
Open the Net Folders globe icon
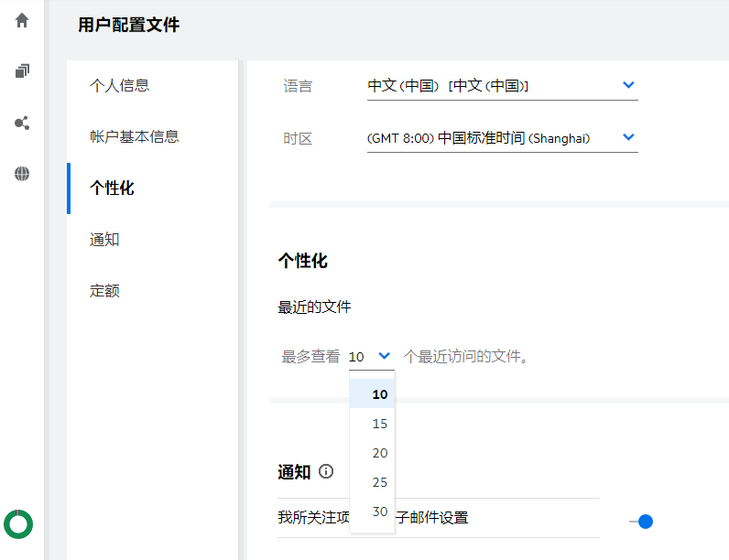(x=22, y=174)
